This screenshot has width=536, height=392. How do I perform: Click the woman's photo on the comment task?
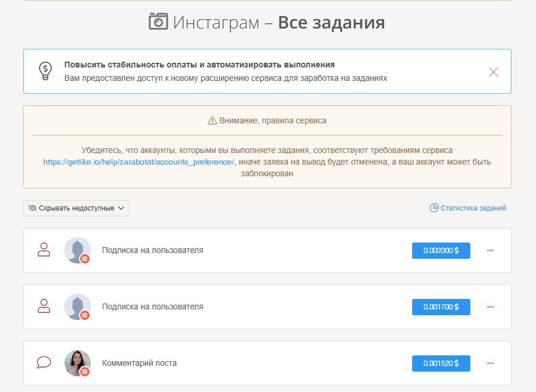tap(77, 363)
